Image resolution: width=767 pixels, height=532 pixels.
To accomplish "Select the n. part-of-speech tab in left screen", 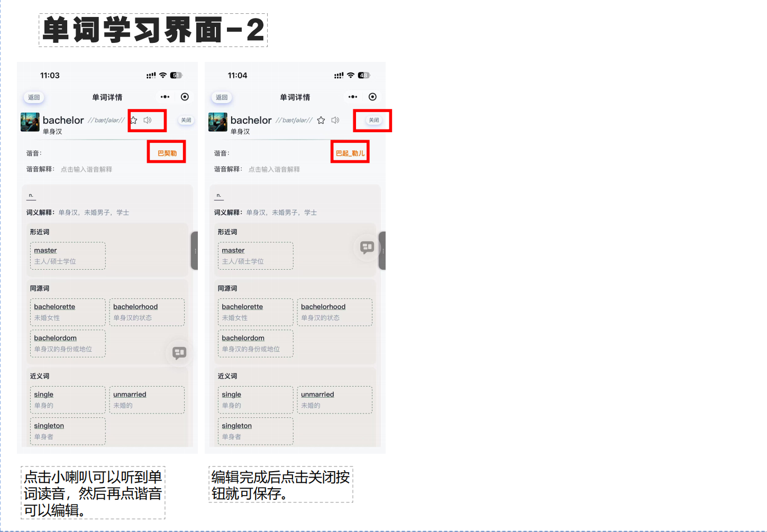I will [31, 196].
